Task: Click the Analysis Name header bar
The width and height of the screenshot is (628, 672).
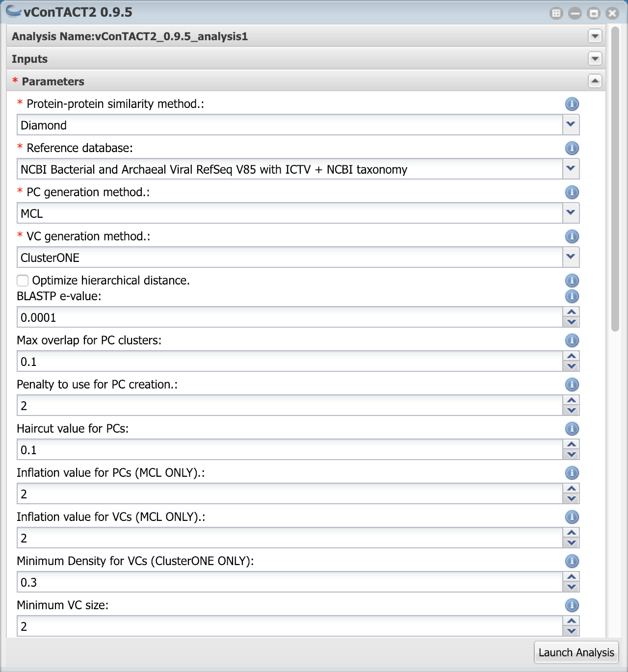Action: [294, 36]
